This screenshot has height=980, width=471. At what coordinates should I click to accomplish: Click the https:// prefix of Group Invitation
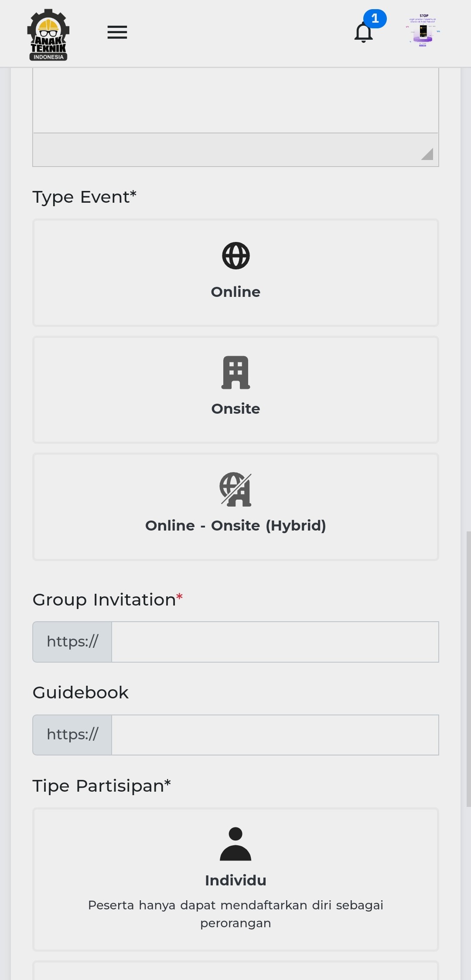coord(72,642)
